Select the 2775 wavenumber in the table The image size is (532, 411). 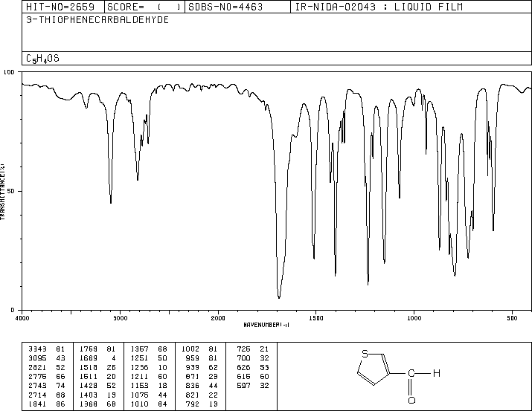[x=37, y=376]
